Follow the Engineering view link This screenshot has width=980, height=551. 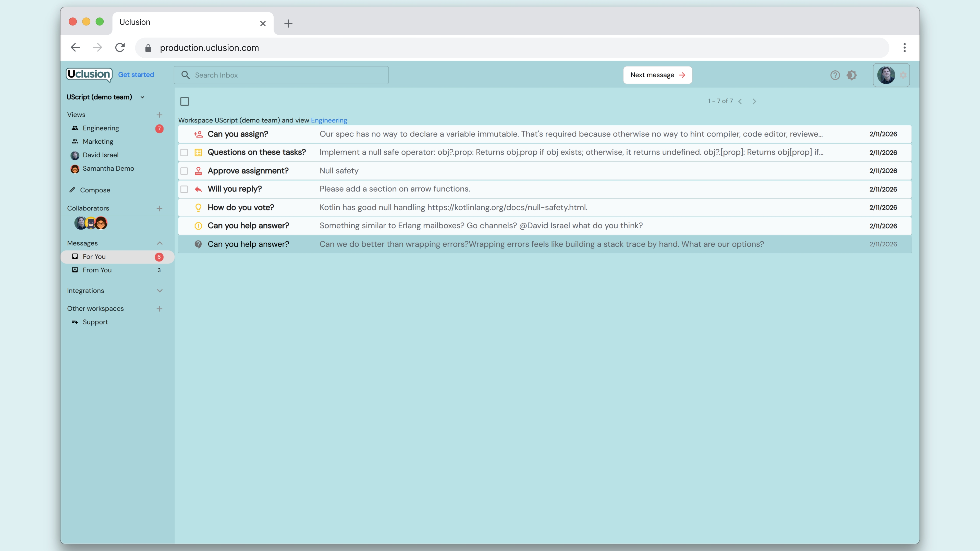pyautogui.click(x=329, y=120)
